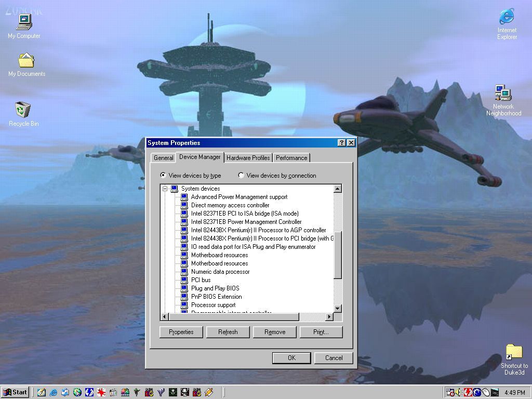The image size is (532, 399).
Task: Click the PCI bus device icon
Action: (184, 280)
